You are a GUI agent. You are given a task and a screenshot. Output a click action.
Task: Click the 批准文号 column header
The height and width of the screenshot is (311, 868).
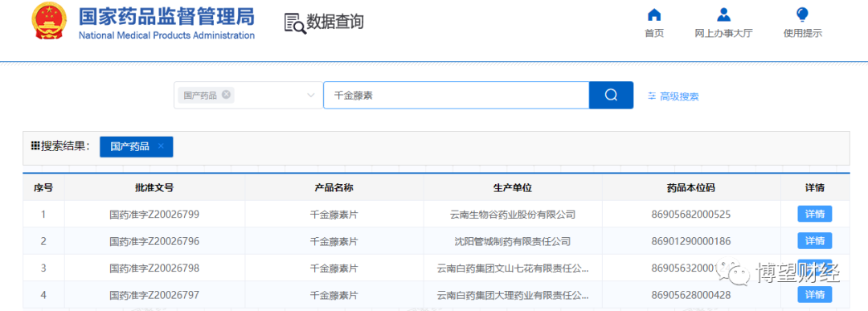(x=154, y=187)
